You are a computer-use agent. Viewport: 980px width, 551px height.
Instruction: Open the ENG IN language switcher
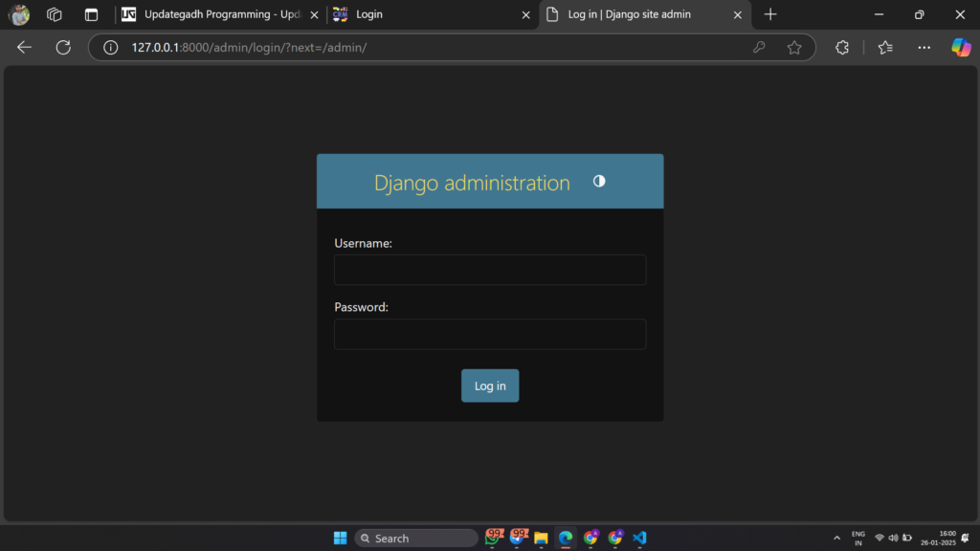pyautogui.click(x=858, y=538)
